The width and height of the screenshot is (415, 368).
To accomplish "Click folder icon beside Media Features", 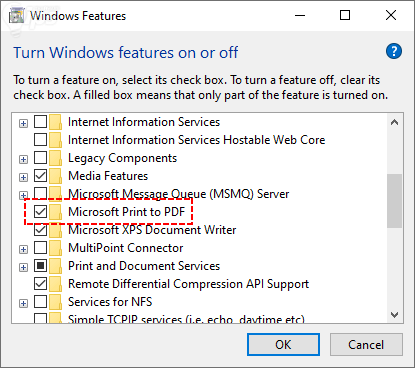I will tap(55, 176).
